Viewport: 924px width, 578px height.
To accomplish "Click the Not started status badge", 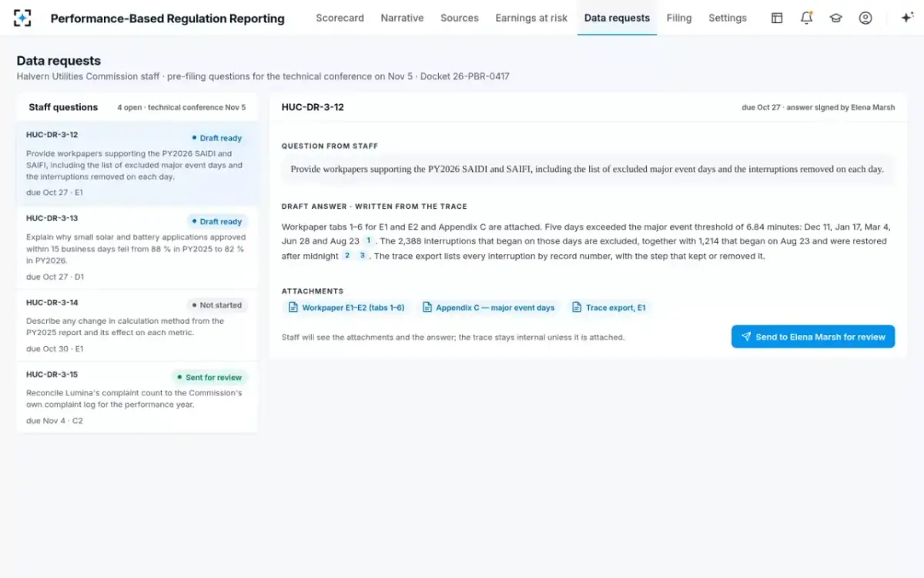I will [x=216, y=305].
